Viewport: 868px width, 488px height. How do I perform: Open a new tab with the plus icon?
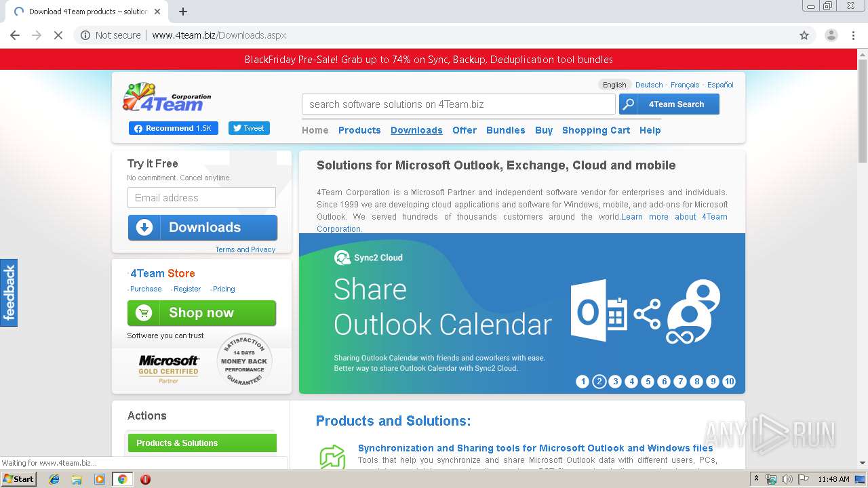[x=182, y=12]
